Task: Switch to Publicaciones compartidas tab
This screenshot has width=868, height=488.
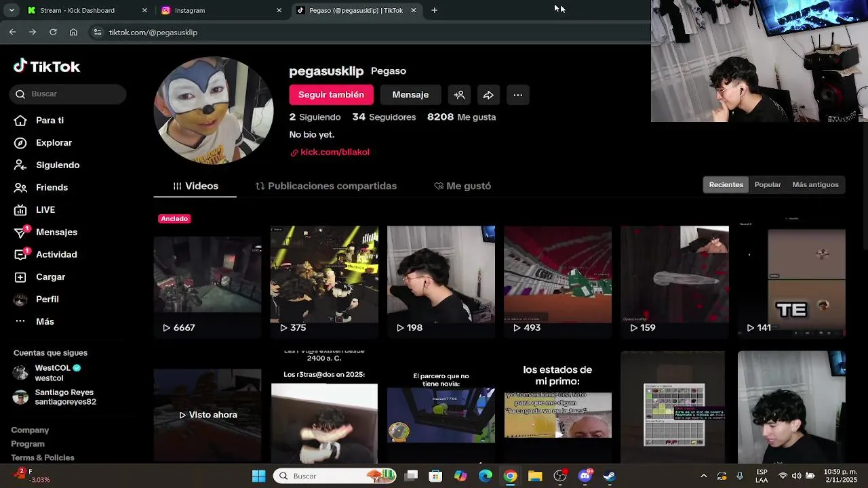Action: (325, 186)
